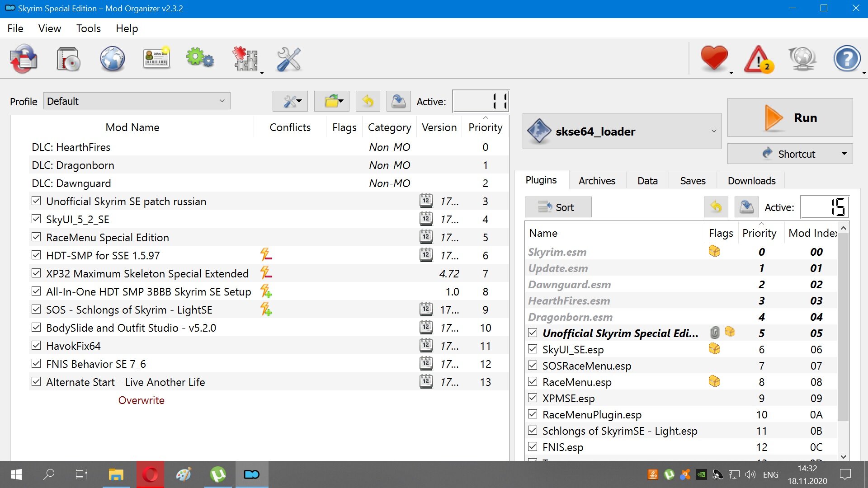This screenshot has height=488, width=868.
Task: Open Windows Start menu
Action: click(x=16, y=474)
